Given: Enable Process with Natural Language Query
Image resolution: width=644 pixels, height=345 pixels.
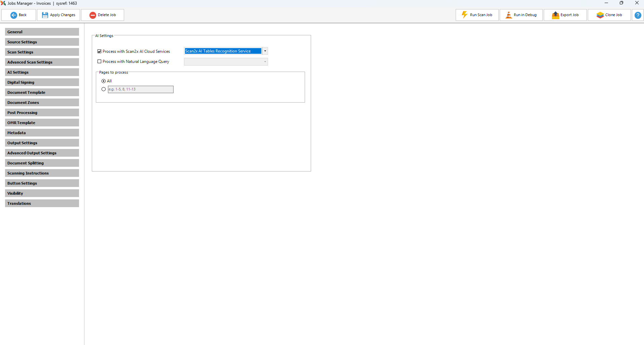Looking at the screenshot, I should coord(100,62).
